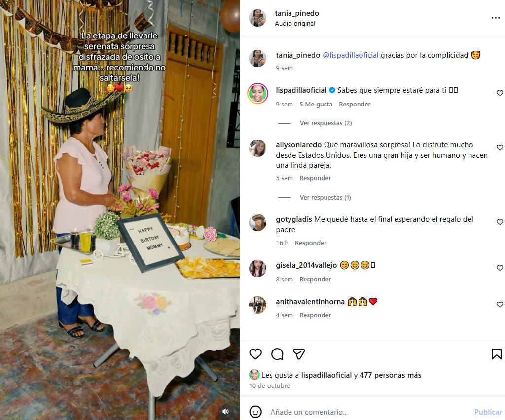The image size is (505, 420).
Task: Open the "Audio original" link
Action: tap(295, 24)
